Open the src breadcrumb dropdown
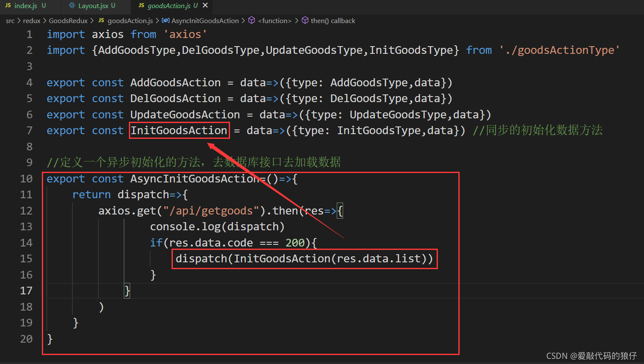 [10, 20]
